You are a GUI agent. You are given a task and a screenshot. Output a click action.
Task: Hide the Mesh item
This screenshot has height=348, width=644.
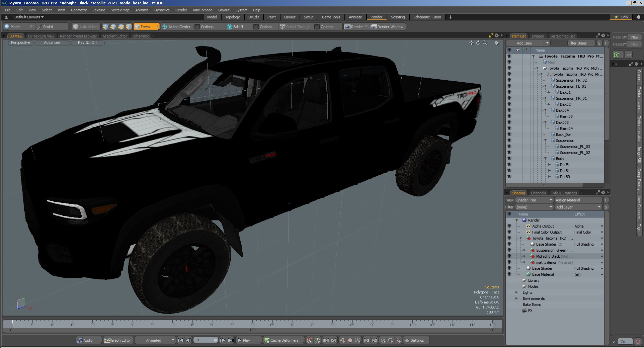[x=509, y=62]
